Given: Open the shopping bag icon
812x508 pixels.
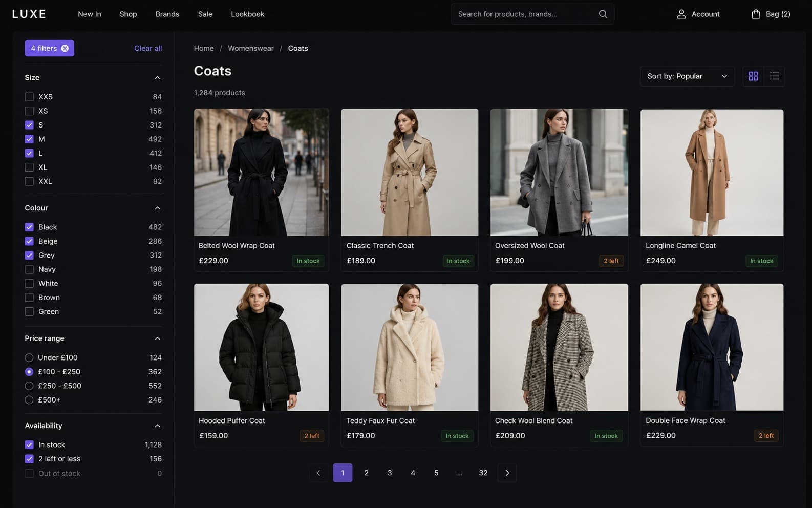Looking at the screenshot, I should [756, 14].
